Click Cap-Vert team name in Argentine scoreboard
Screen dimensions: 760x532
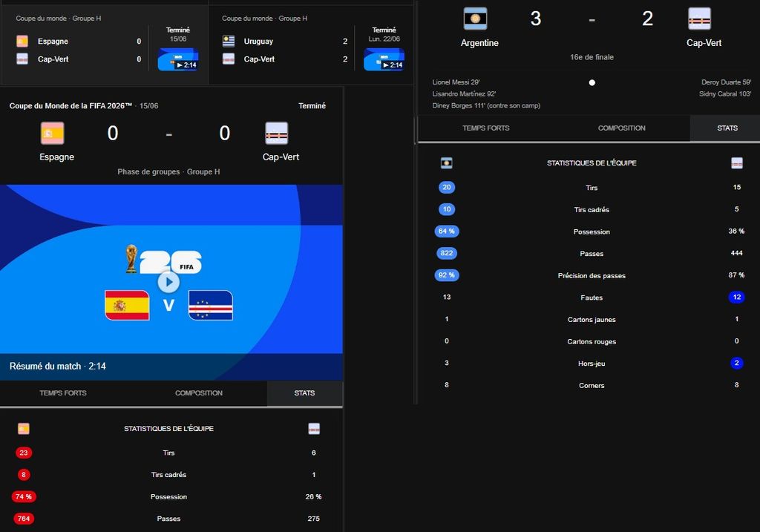click(704, 42)
